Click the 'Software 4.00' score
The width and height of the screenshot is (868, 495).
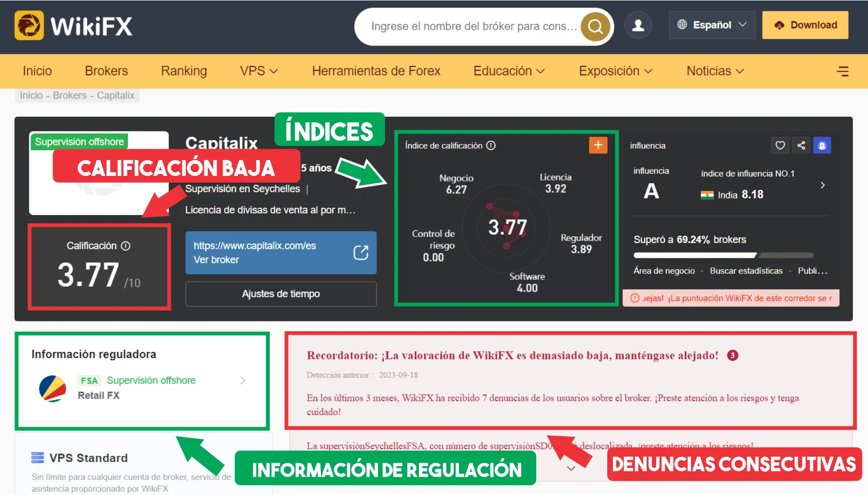tap(527, 282)
